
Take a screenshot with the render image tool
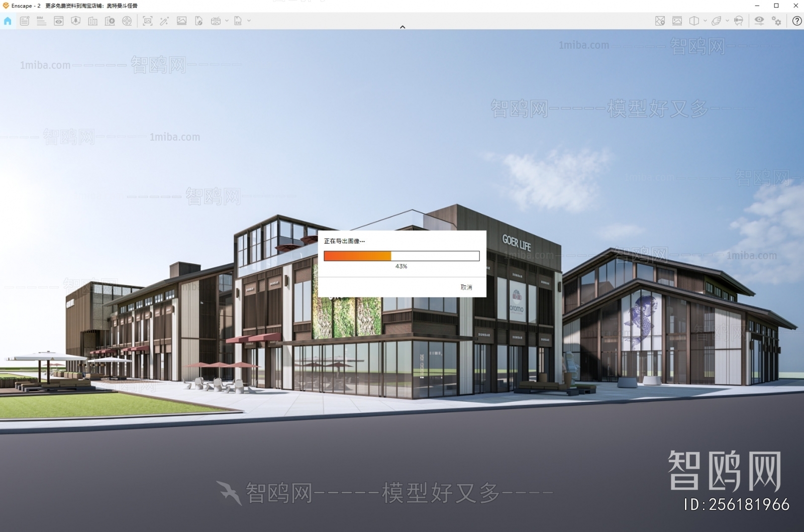point(147,21)
